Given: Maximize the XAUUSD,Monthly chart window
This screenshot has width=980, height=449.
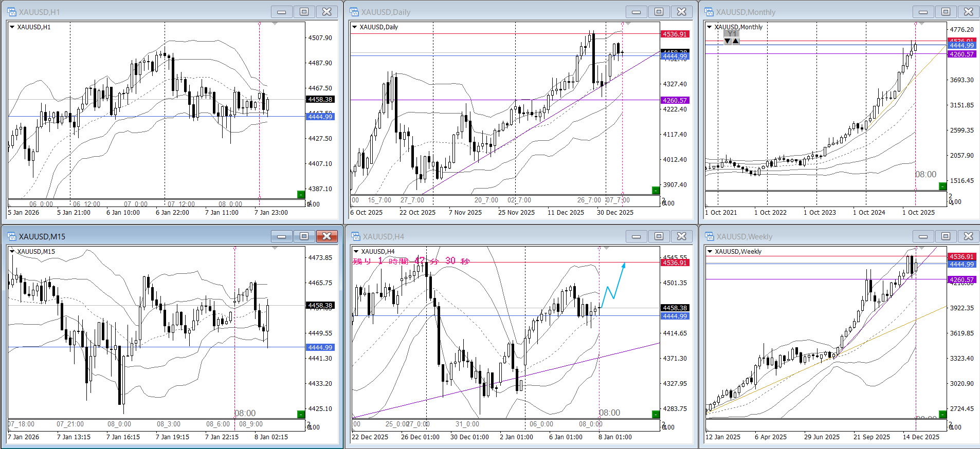Looking at the screenshot, I should point(946,12).
